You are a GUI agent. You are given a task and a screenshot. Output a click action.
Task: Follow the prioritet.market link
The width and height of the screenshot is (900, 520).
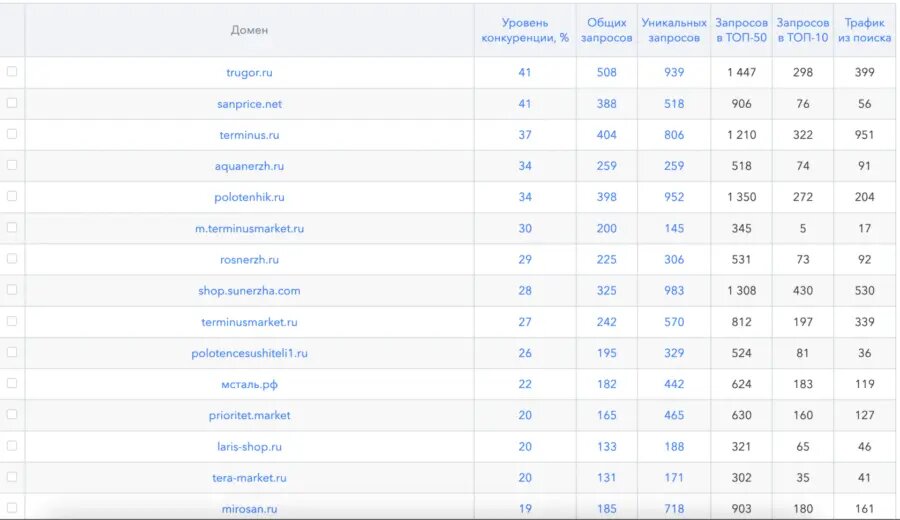[249, 415]
